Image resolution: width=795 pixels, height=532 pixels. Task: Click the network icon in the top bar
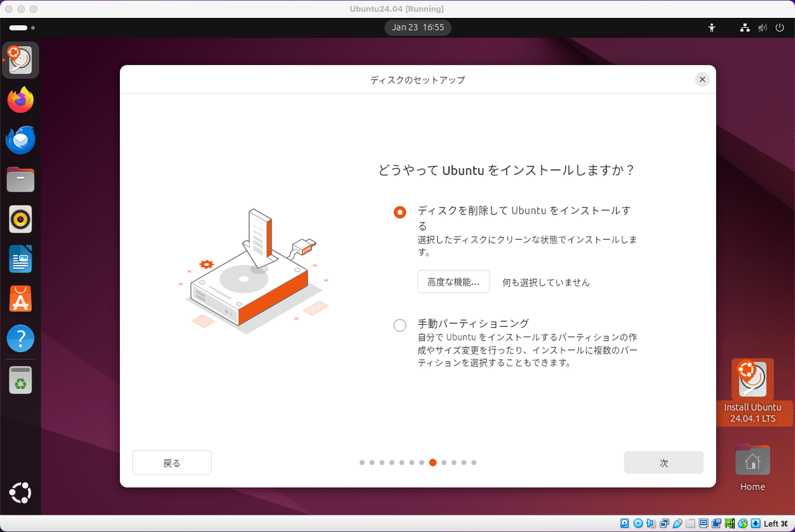click(x=745, y=28)
